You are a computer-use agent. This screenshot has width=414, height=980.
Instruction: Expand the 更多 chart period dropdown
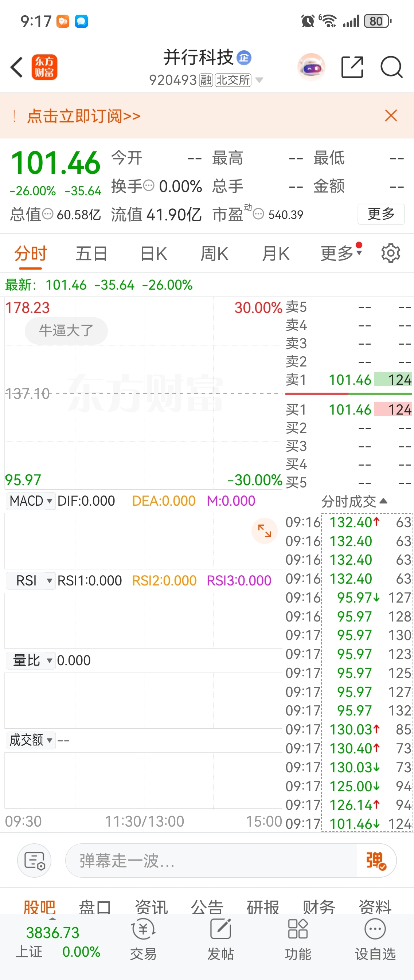click(x=341, y=252)
